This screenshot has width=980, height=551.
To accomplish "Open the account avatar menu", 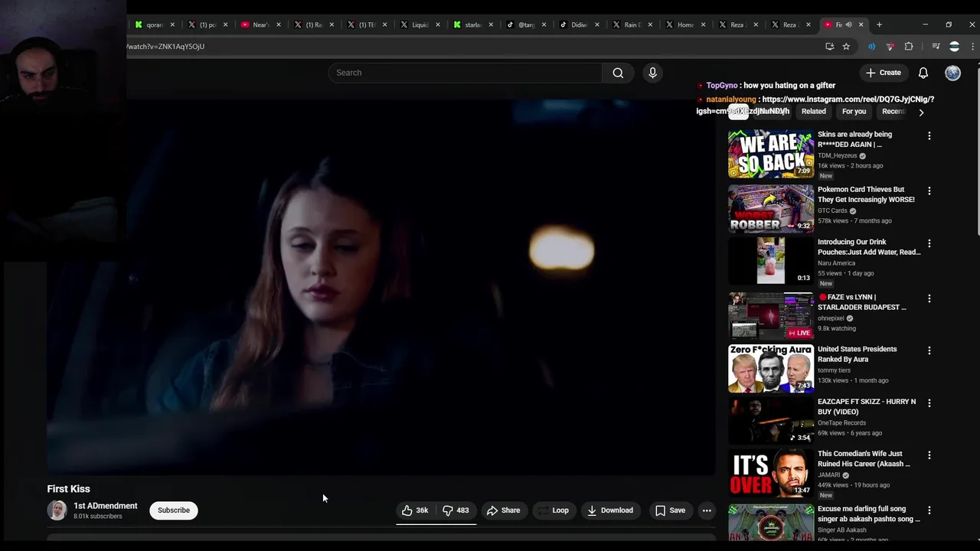I will click(x=952, y=73).
